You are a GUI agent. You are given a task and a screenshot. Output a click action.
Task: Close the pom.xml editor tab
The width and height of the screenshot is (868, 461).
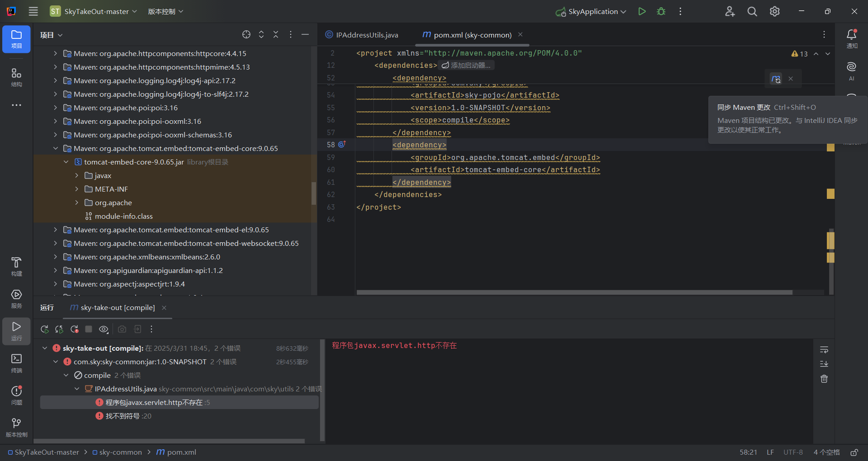click(x=520, y=34)
